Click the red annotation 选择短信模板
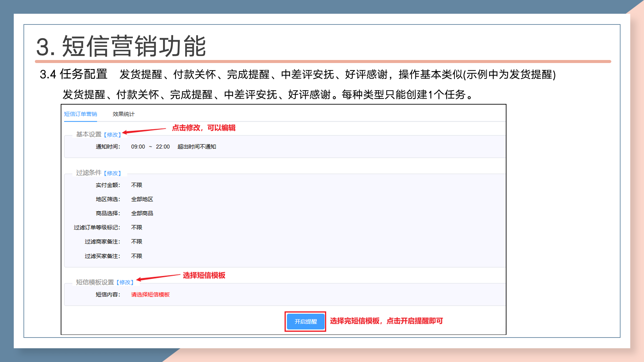This screenshot has height=362, width=644. [x=204, y=276]
